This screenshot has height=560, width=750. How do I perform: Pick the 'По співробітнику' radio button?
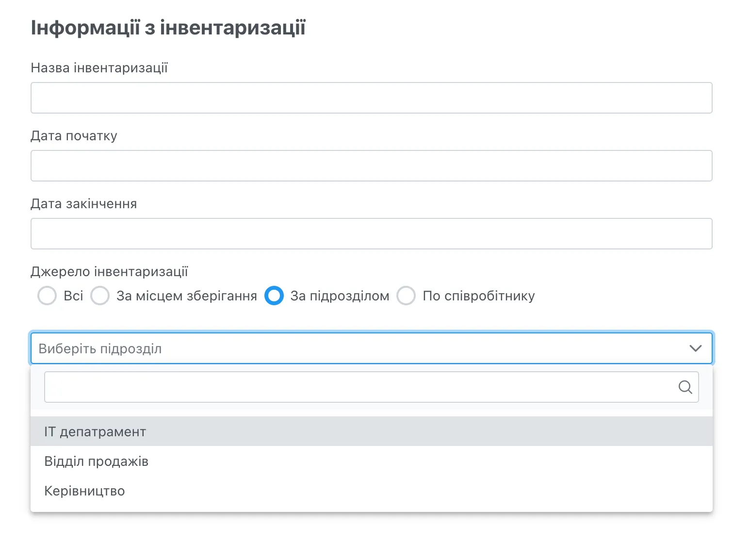point(406,296)
